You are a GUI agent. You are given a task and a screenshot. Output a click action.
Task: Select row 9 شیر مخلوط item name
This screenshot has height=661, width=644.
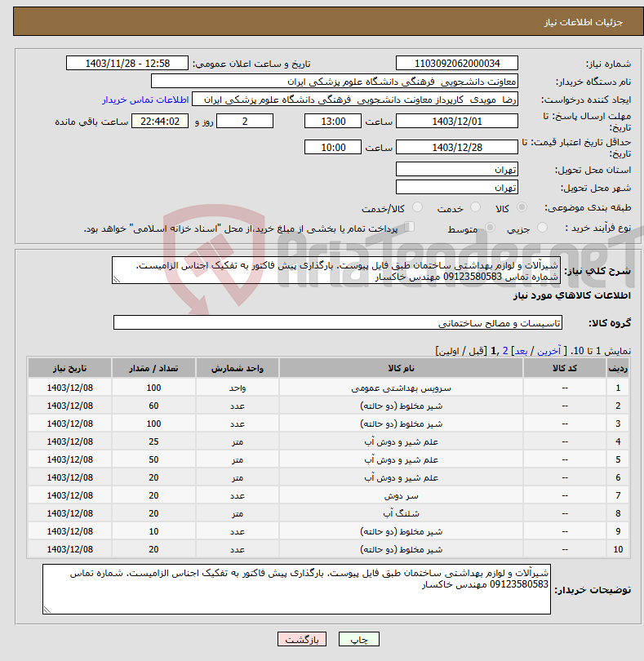[x=401, y=531]
